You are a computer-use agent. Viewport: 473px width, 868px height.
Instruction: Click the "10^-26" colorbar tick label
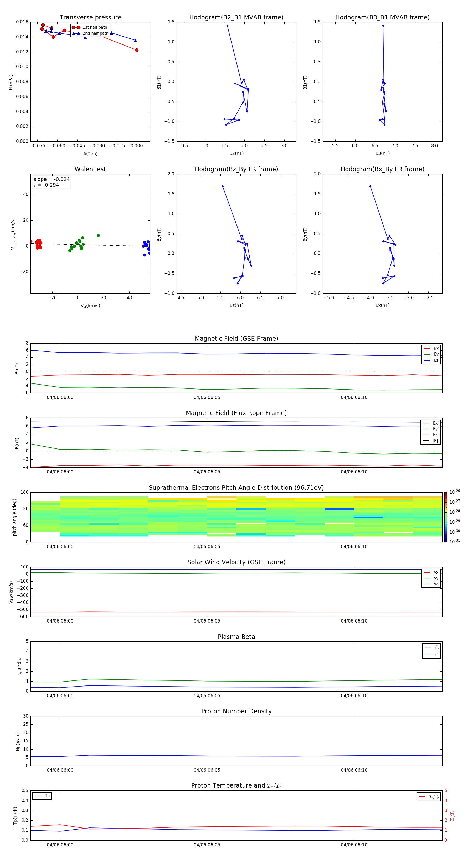[455, 492]
